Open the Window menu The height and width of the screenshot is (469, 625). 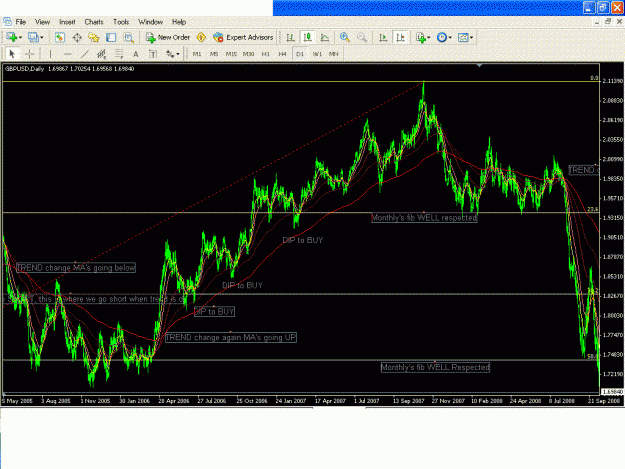point(150,22)
